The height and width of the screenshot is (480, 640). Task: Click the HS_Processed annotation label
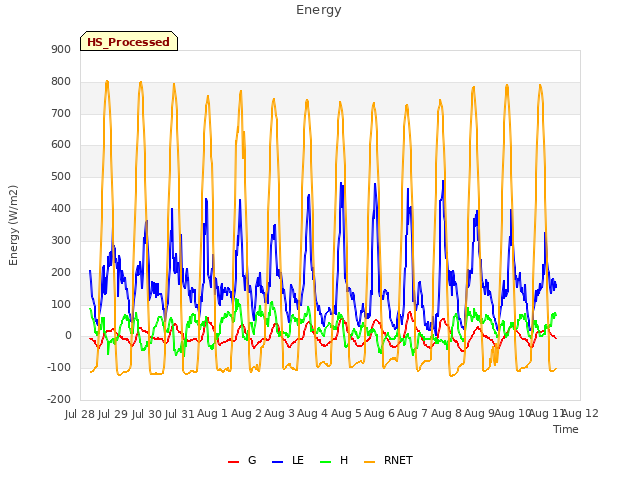129,42
